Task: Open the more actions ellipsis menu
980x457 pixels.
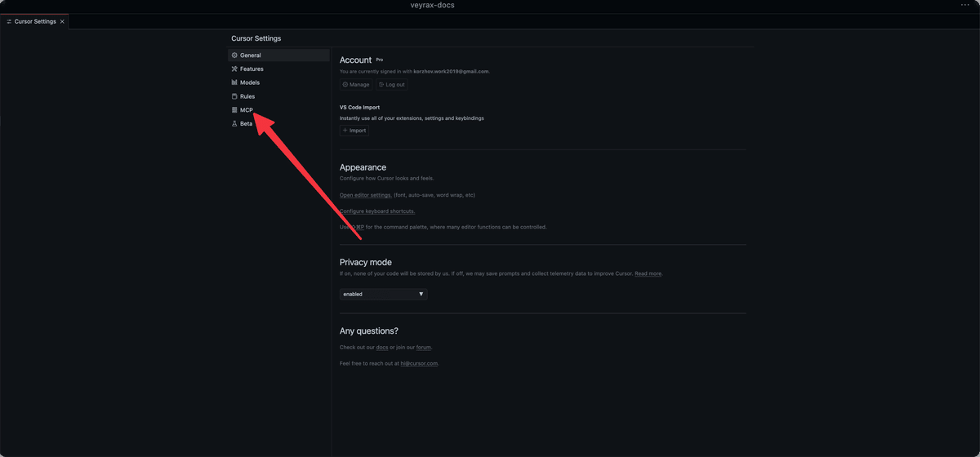Action: point(965,5)
